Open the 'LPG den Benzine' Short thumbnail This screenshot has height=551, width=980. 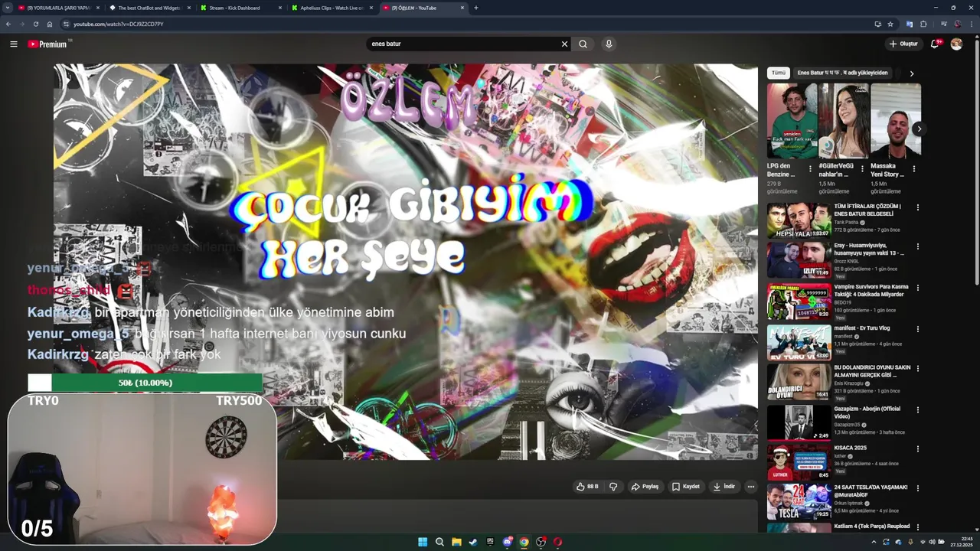(x=792, y=121)
